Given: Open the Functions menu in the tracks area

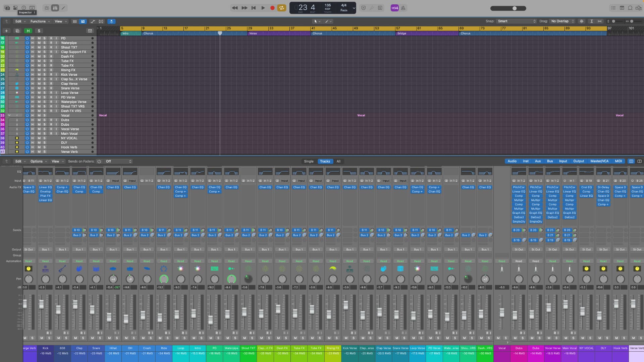Looking at the screenshot, I should tap(38, 21).
